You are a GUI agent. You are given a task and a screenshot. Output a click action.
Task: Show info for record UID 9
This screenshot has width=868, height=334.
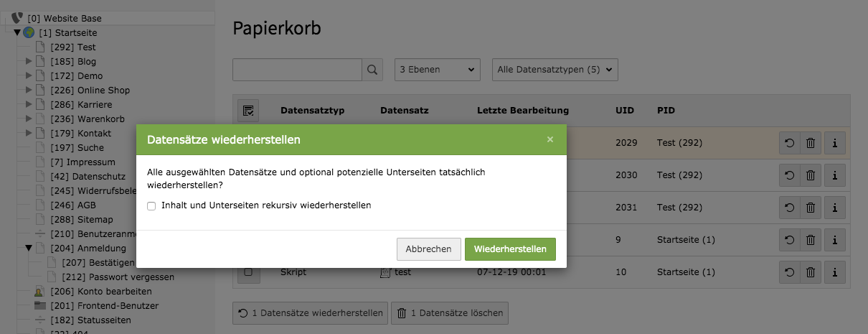coord(835,240)
